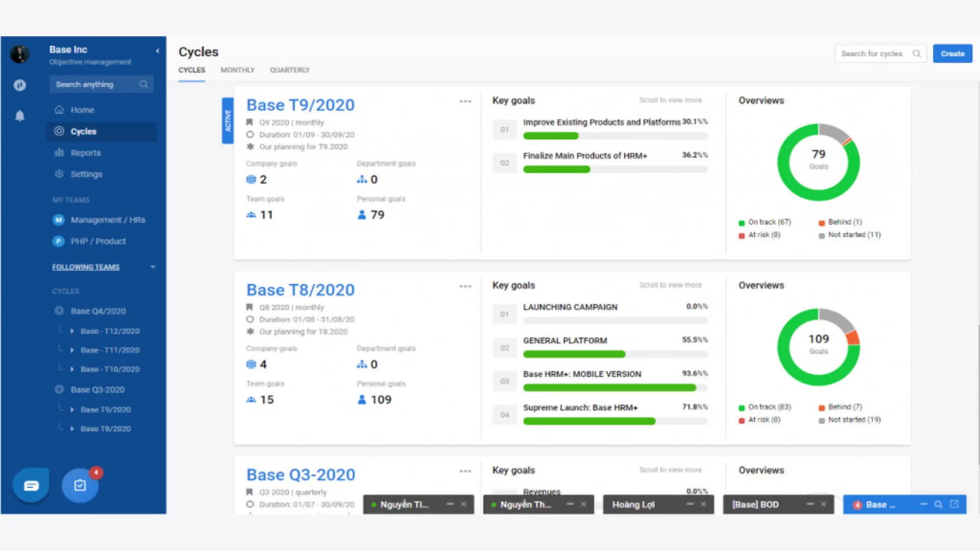The width and height of the screenshot is (980, 551).
Task: Open Reports from the sidebar menu
Action: 85,153
